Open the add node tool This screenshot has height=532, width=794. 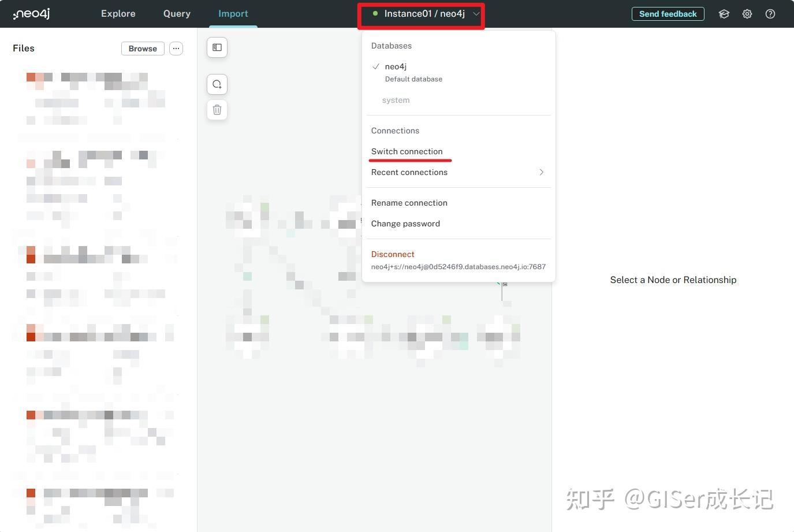click(217, 84)
